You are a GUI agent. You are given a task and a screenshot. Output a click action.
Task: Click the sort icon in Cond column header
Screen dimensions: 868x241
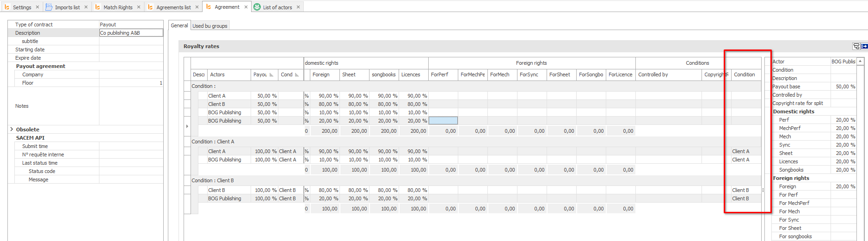(x=296, y=74)
